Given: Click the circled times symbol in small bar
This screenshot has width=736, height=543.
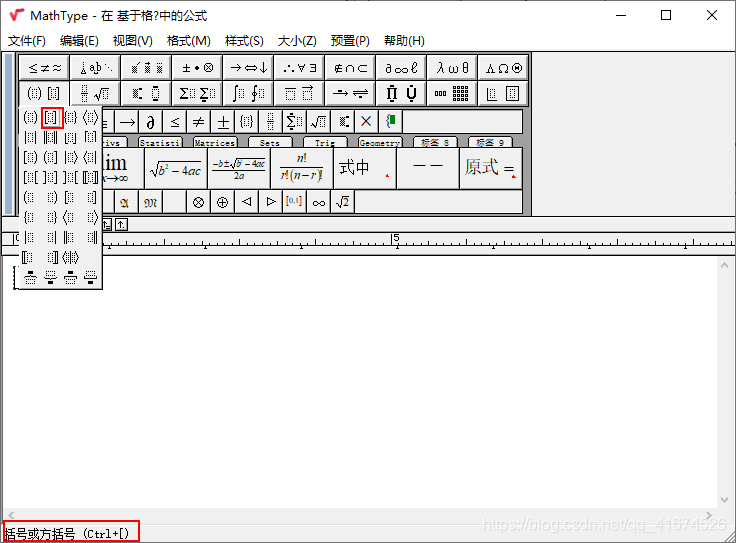Looking at the screenshot, I should 199,202.
